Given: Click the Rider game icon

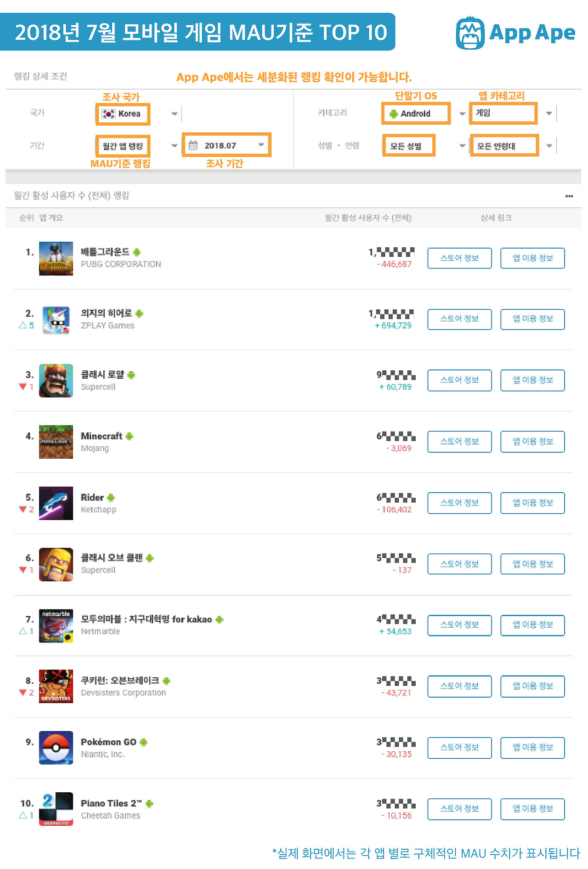Looking at the screenshot, I should [56, 503].
